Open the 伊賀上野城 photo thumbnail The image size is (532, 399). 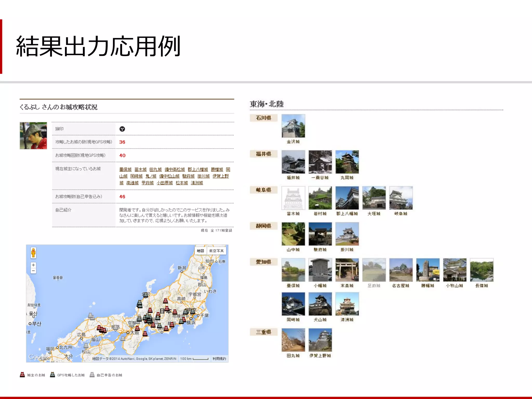320,340
